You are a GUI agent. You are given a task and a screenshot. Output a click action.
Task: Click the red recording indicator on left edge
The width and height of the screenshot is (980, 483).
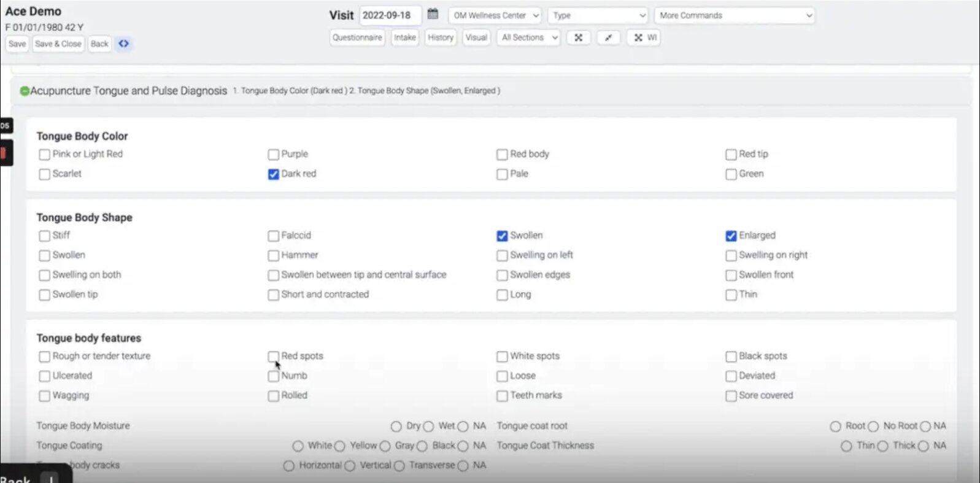point(5,153)
